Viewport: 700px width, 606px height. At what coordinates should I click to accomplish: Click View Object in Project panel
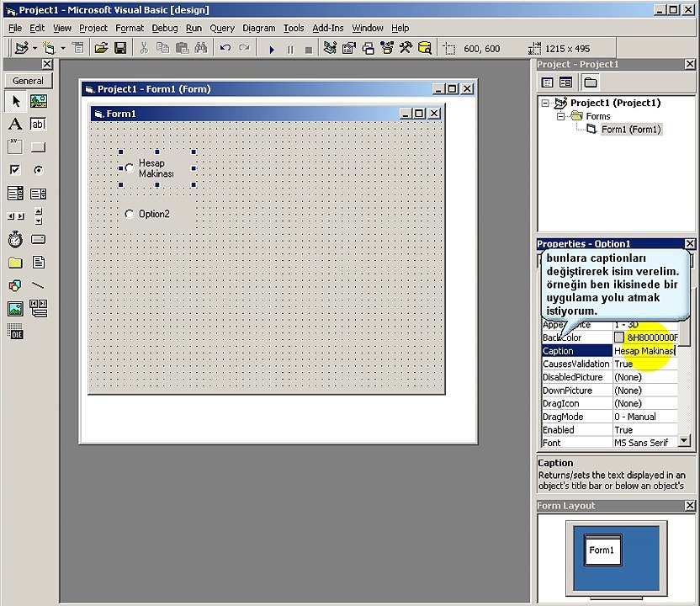(565, 82)
